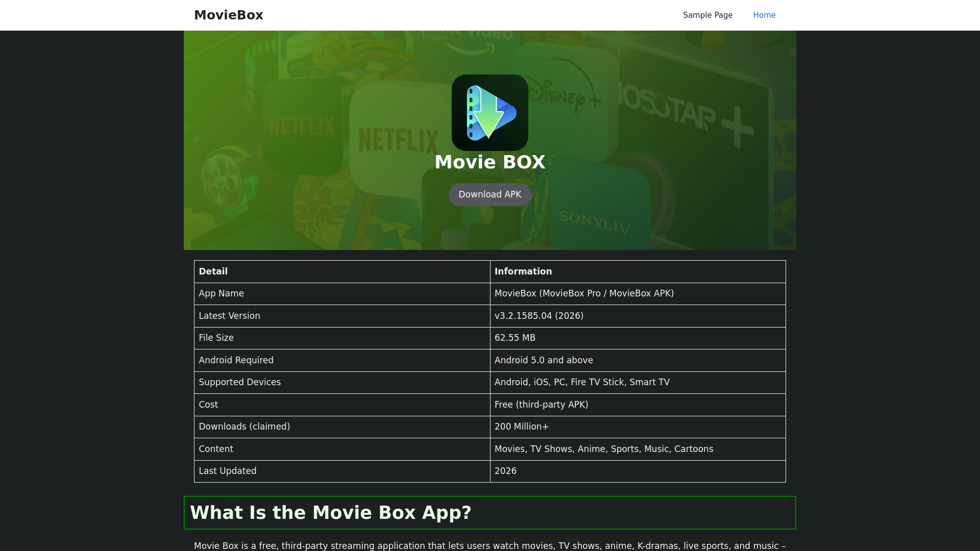Image resolution: width=980 pixels, height=551 pixels.
Task: Click the 'Supported Devices' cell
Action: click(342, 383)
